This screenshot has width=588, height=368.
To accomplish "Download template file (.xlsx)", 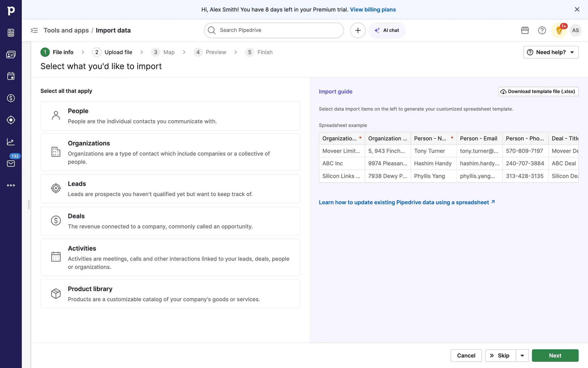I will (538, 91).
